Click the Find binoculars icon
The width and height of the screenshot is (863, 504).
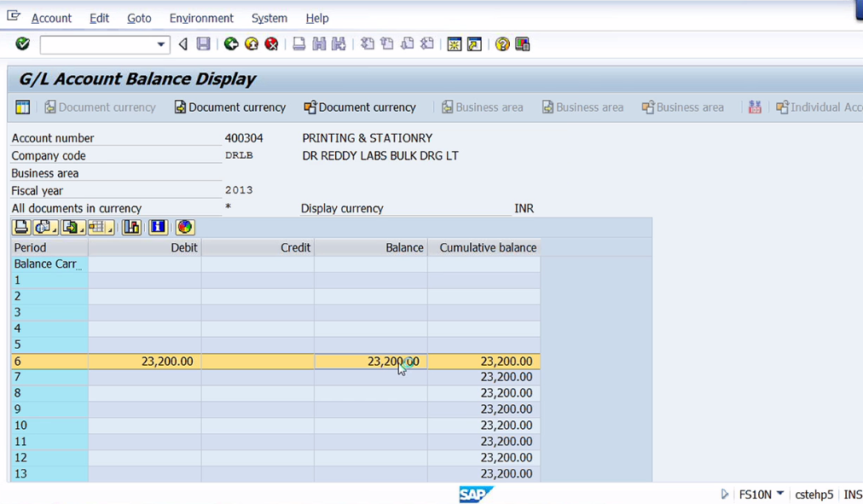point(319,44)
